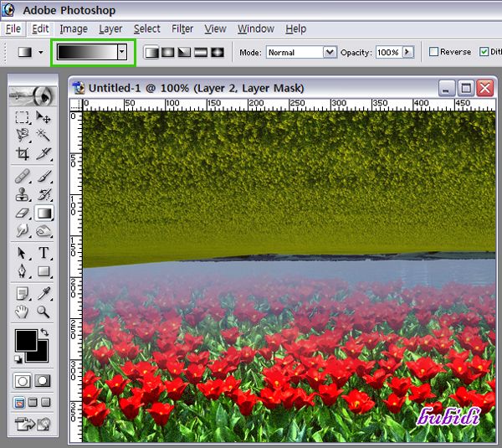This screenshot has width=502, height=448.
Task: Switch to Quick Mask mode
Action: 43,381
